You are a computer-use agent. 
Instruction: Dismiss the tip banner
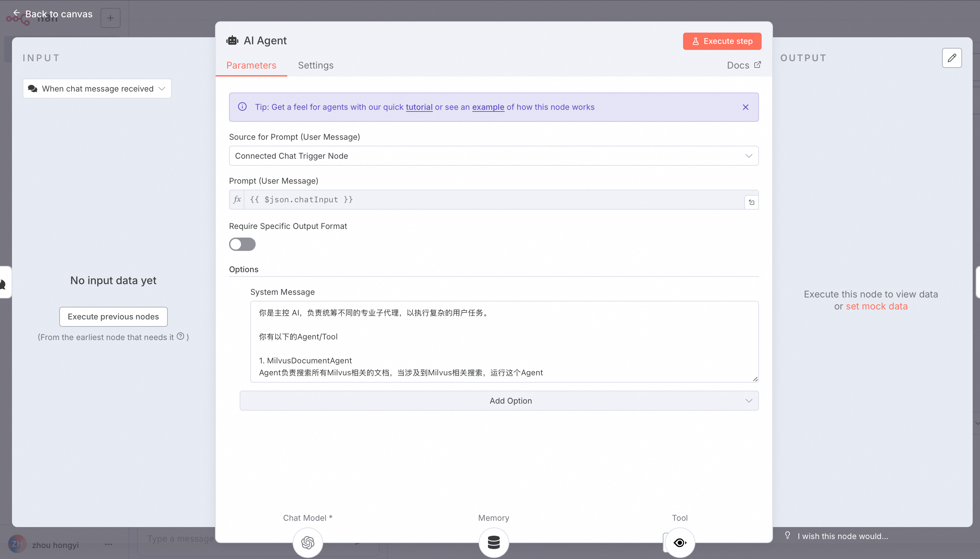pos(745,107)
